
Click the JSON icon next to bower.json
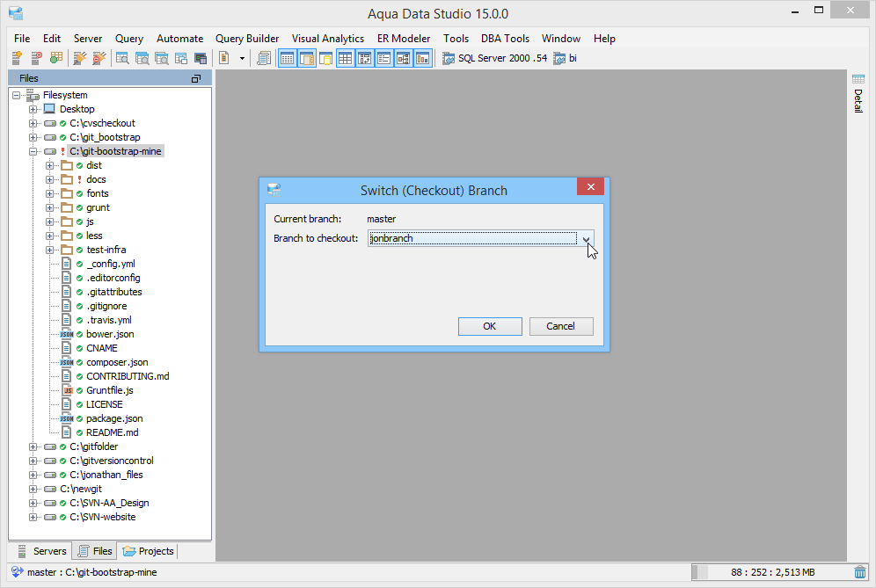(x=67, y=334)
